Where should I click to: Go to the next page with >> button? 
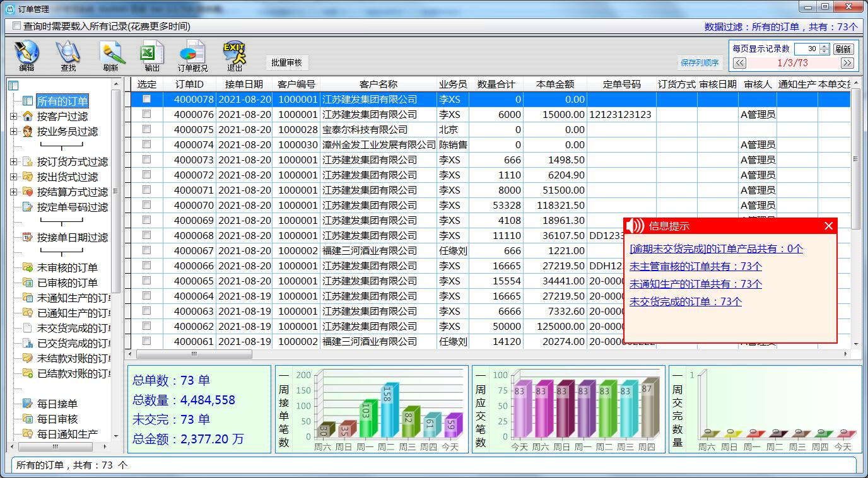point(847,63)
